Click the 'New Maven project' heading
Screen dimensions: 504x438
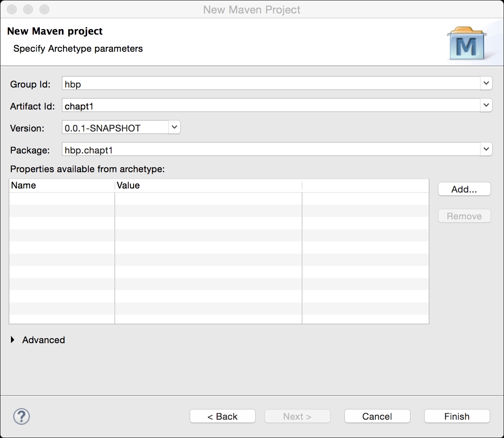pos(55,31)
